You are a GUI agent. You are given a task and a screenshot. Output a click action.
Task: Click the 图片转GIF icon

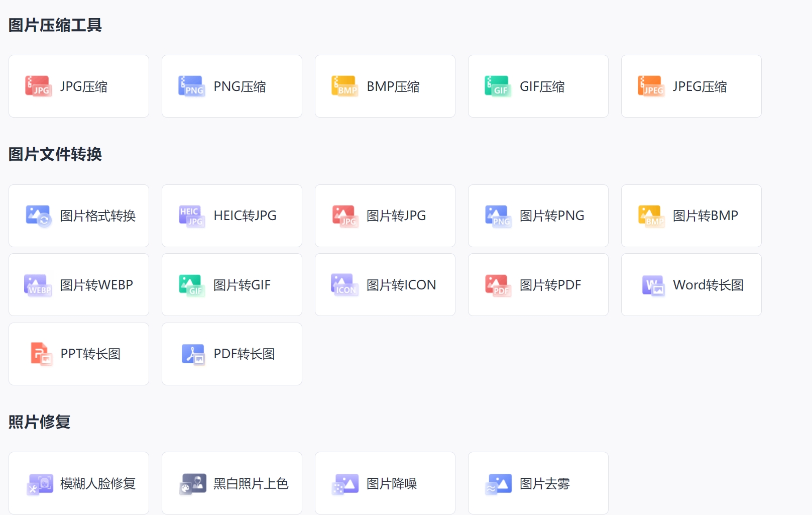point(192,285)
